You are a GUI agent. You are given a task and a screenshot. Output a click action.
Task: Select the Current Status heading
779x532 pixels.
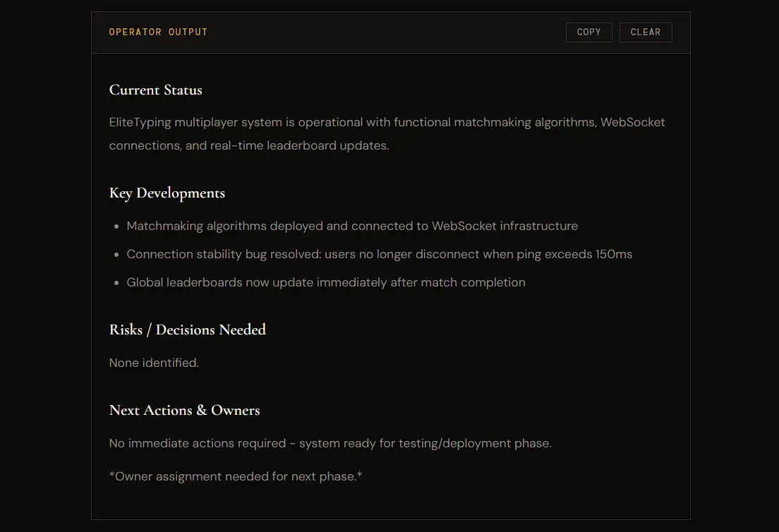pyautogui.click(x=155, y=90)
